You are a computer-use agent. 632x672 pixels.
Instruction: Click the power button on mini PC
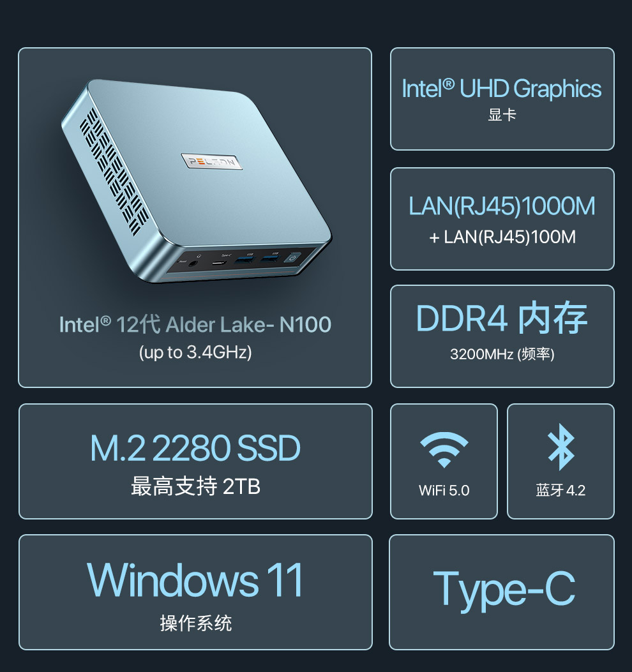pos(293,258)
